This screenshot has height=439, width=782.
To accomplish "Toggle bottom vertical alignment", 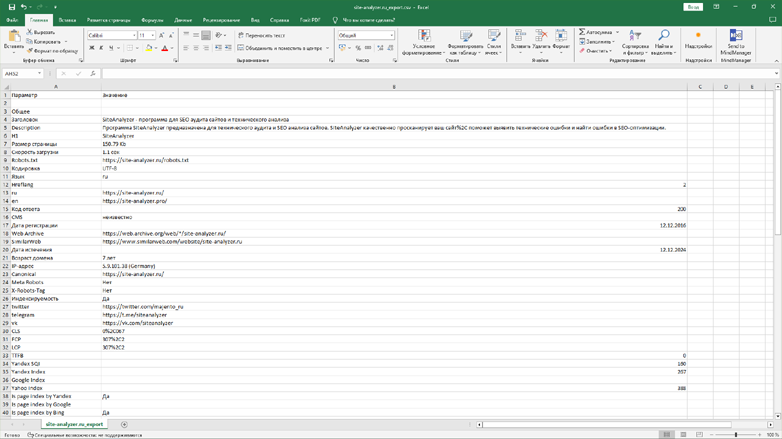I will pyautogui.click(x=205, y=35).
